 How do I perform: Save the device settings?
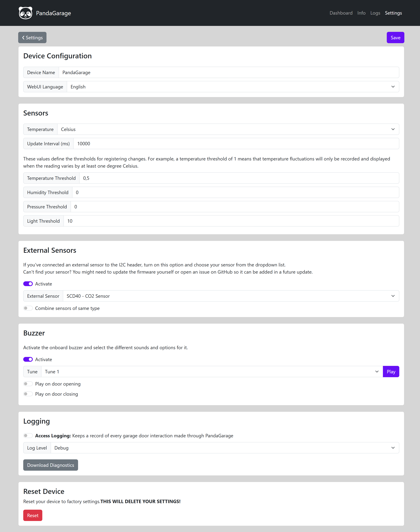coord(395,38)
